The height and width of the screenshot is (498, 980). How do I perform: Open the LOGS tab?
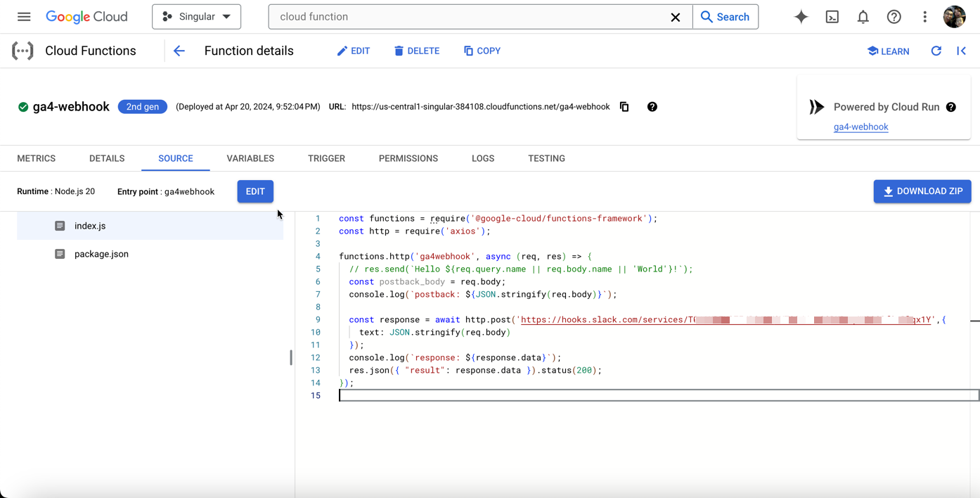483,158
